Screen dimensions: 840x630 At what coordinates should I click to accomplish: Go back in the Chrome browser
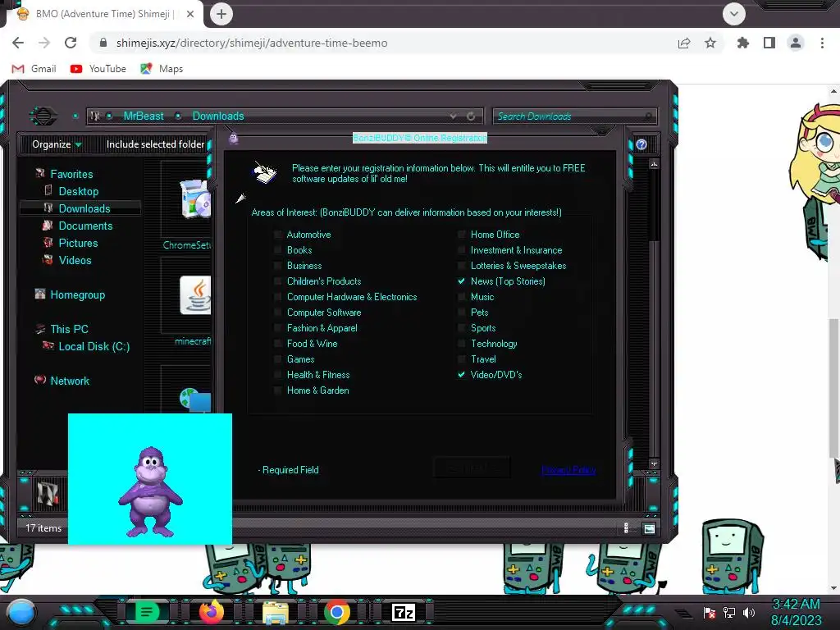[x=18, y=43]
